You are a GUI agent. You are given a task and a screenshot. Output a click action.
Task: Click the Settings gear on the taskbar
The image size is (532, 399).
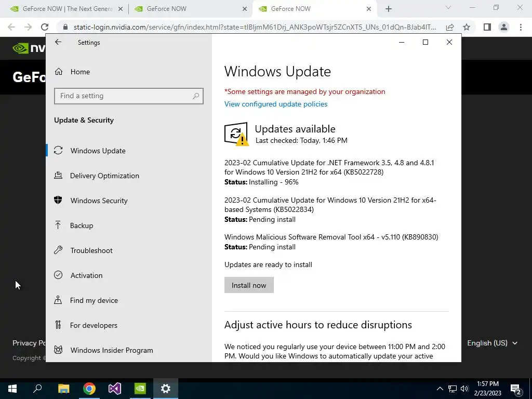pyautogui.click(x=166, y=389)
